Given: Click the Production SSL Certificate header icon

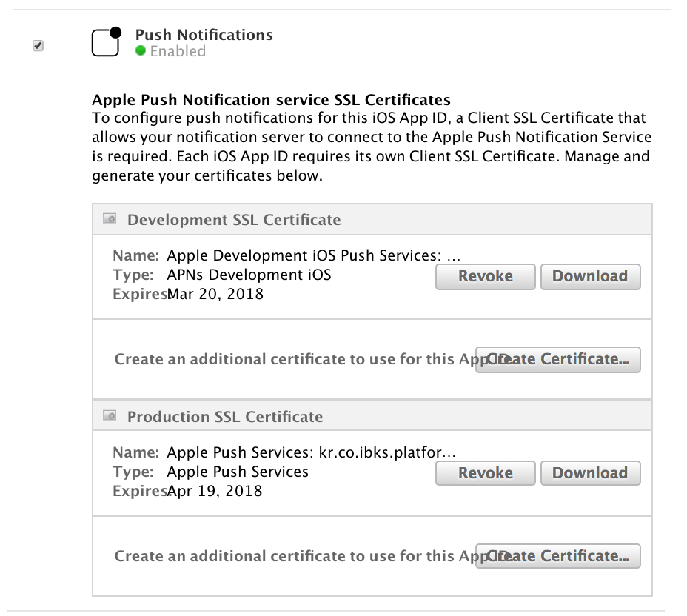Looking at the screenshot, I should [110, 416].
